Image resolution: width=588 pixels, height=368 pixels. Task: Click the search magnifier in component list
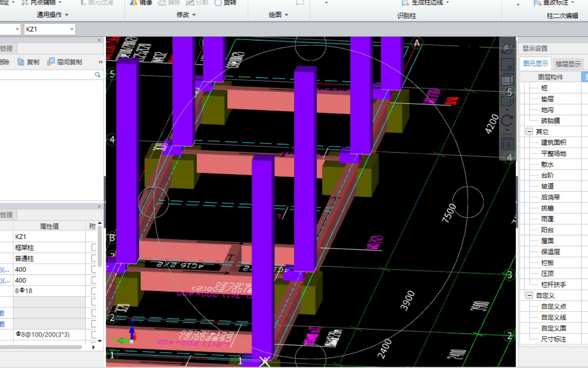click(98, 75)
